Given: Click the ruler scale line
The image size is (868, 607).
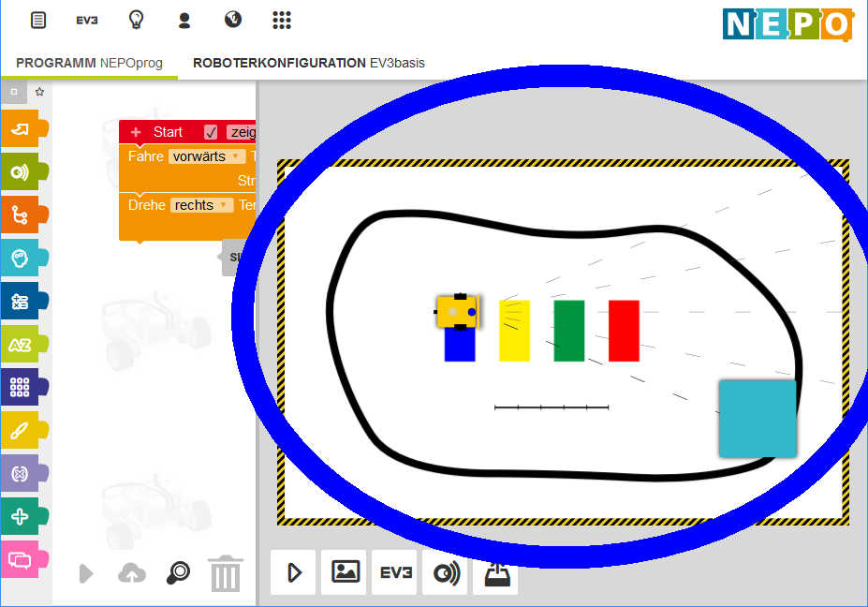Looking at the screenshot, I should [x=552, y=407].
